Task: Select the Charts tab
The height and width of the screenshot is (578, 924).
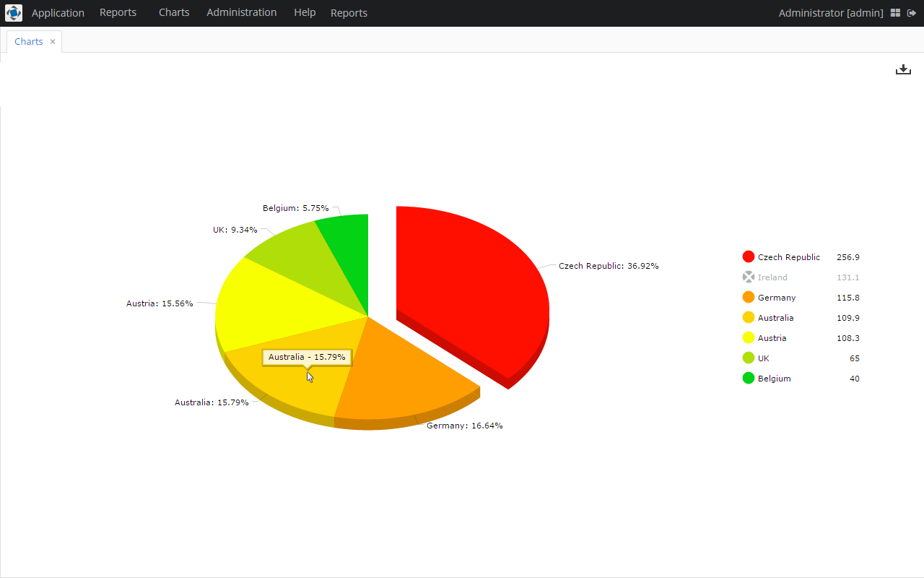Action: pyautogui.click(x=29, y=42)
